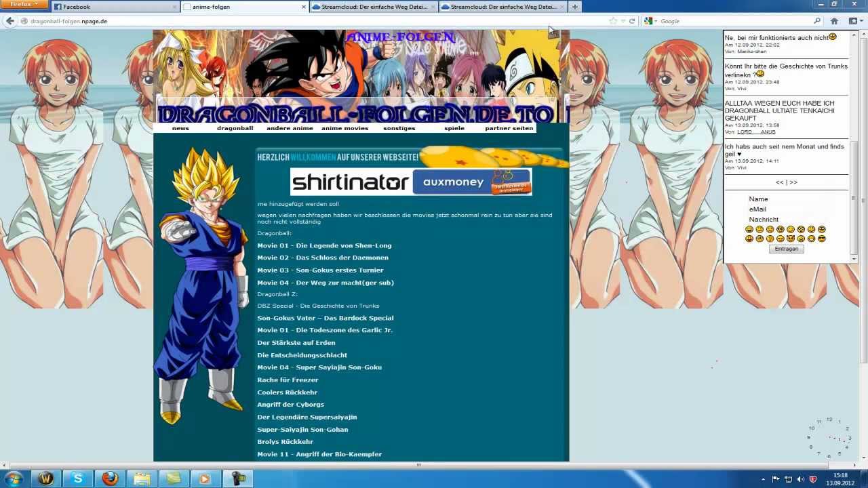Image resolution: width=868 pixels, height=488 pixels.
Task: Open the orange Firefox menu button
Action: pyautogui.click(x=24, y=5)
